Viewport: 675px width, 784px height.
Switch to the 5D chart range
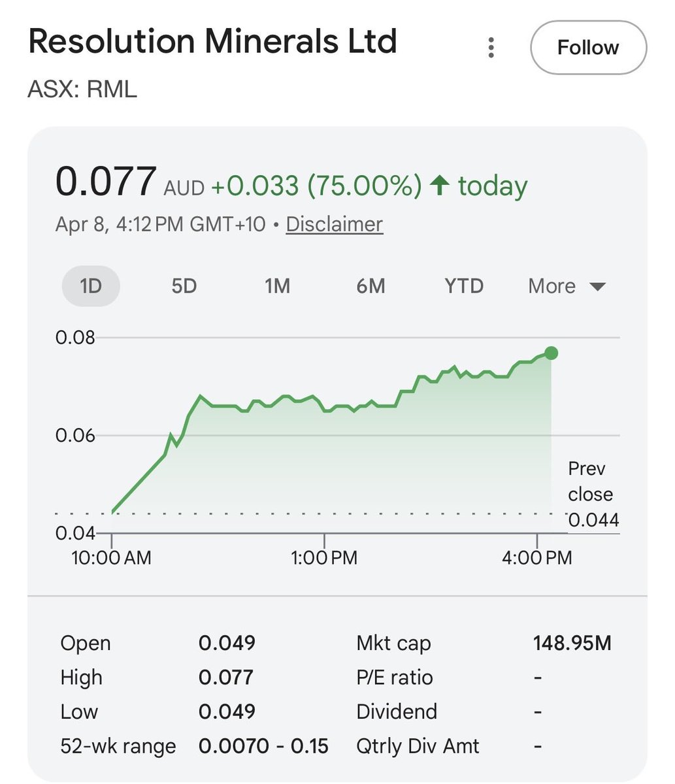tap(184, 286)
